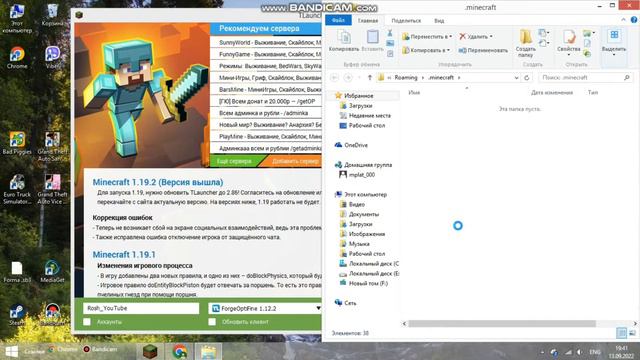
Task: Click Minecraft block icon in taskbar
Action: [x=150, y=351]
